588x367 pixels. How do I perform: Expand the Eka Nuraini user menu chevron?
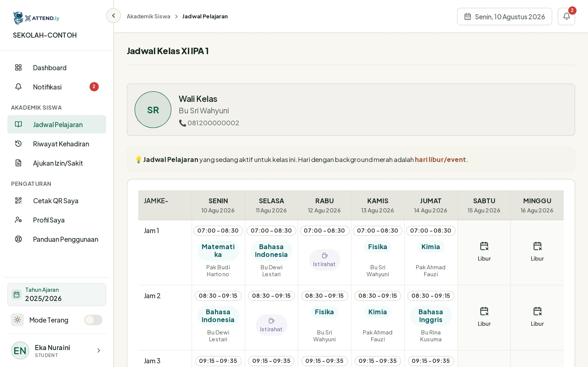coord(99,350)
